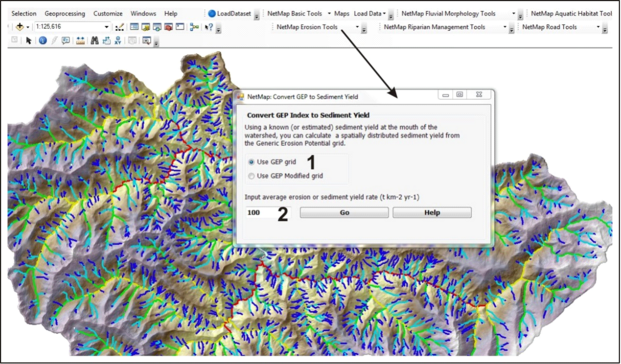
Task: Expand NetMap Riparian Management Tools dropdown
Action: point(505,27)
